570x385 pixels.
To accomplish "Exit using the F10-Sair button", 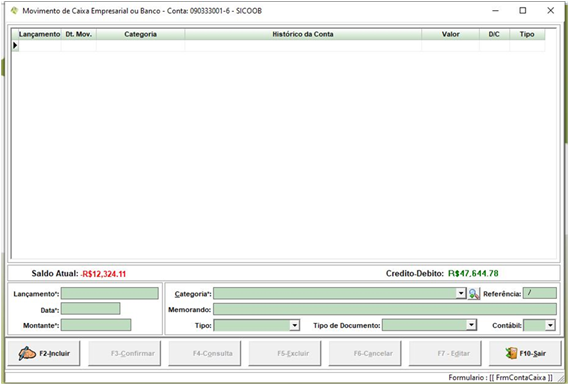I will [x=525, y=353].
